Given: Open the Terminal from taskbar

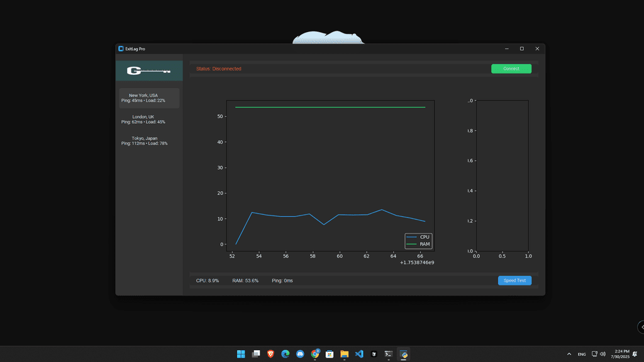Looking at the screenshot, I should click(389, 354).
